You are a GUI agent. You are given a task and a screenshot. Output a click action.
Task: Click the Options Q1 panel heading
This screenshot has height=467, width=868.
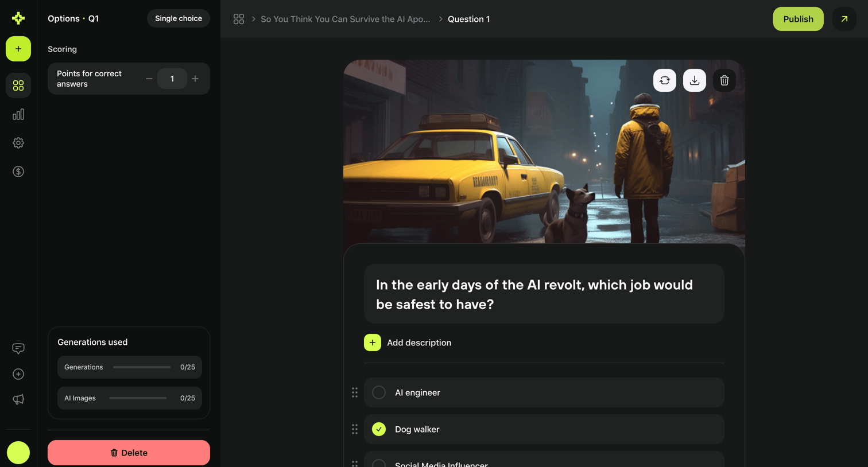click(73, 18)
